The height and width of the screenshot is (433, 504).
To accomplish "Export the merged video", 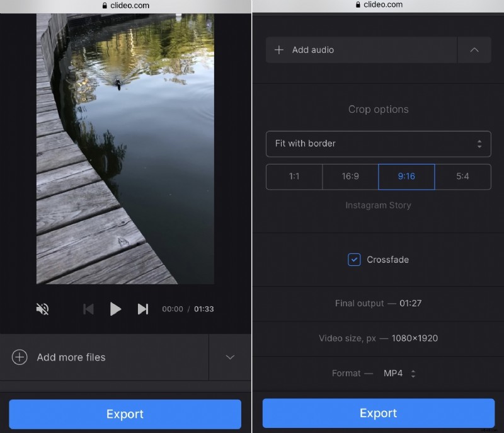I will 378,413.
